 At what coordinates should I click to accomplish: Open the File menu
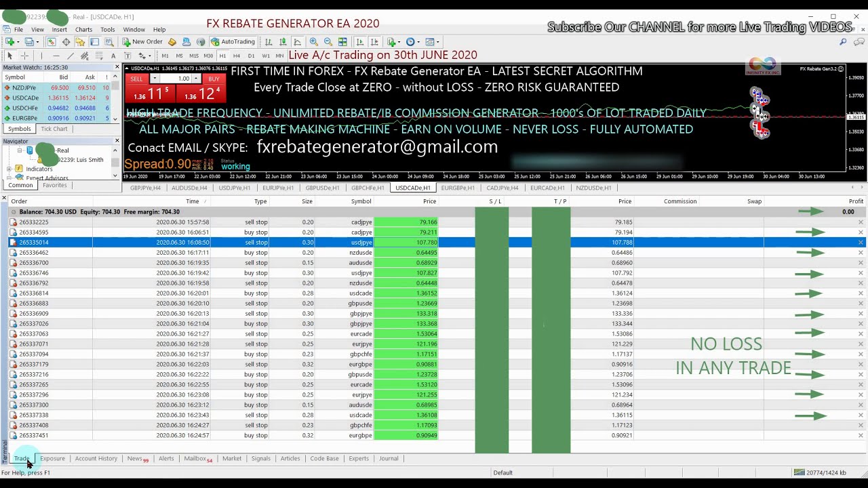[18, 30]
